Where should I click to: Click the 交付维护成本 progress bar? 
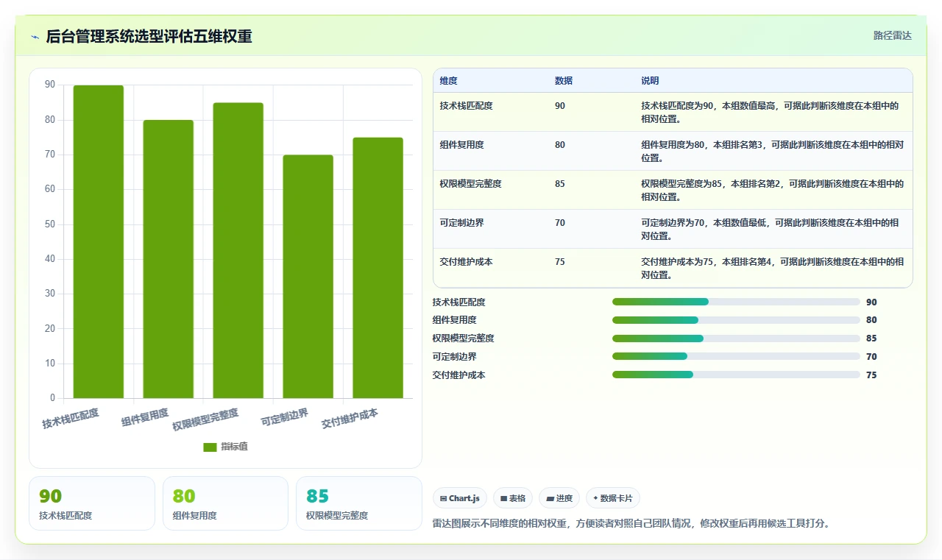pos(736,375)
